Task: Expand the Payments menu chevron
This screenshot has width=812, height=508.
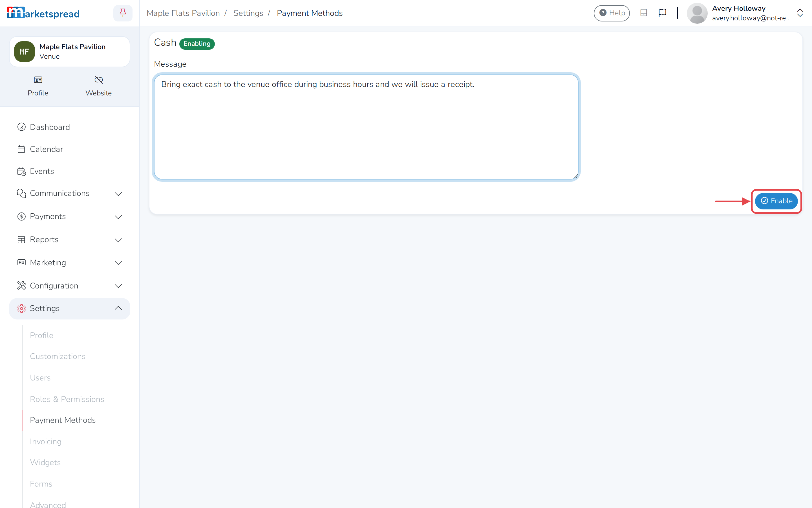Action: tap(118, 217)
